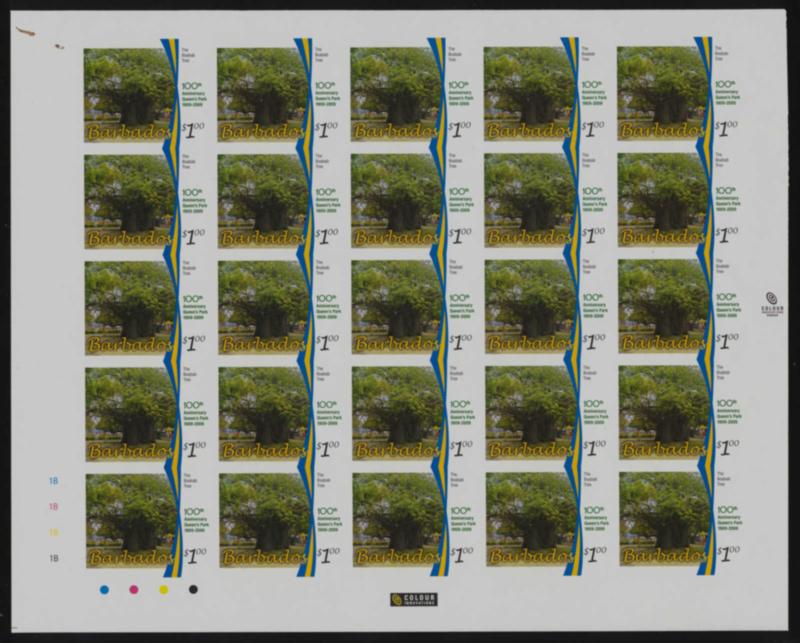800x643 pixels.
Task: Select the black 1B plate number
Action: [54, 557]
